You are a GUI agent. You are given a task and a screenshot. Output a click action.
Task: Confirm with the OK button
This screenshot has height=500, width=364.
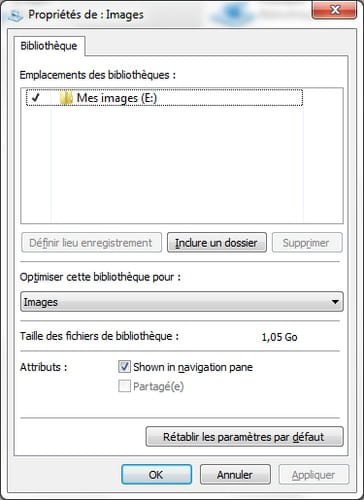(x=157, y=475)
